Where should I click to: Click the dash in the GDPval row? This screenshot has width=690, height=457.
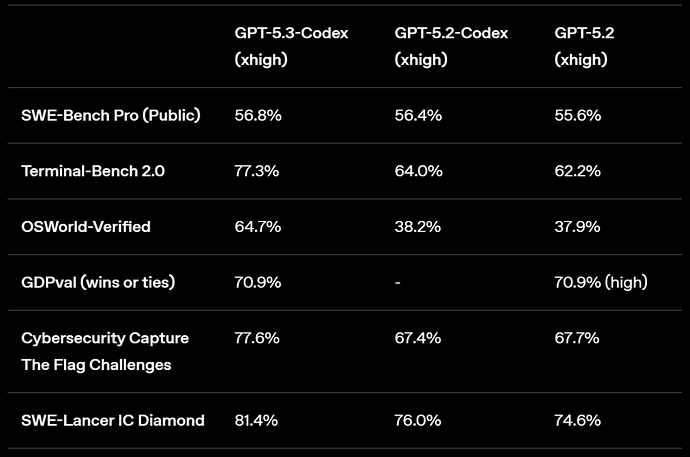(398, 283)
